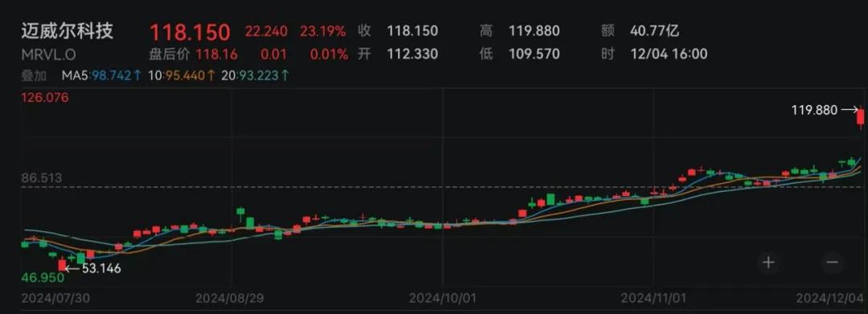Click the 盘后价 118.16 after-hours price
Viewport: 868px width, 314px height.
(x=193, y=54)
